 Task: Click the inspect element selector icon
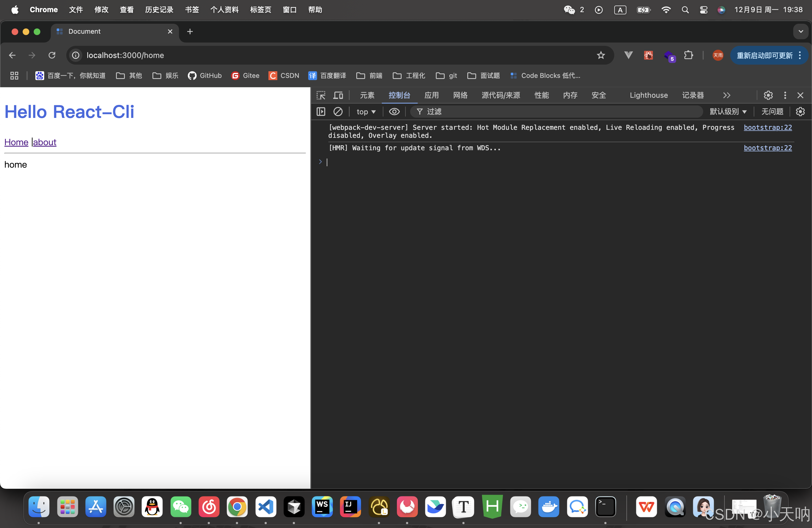(x=321, y=95)
